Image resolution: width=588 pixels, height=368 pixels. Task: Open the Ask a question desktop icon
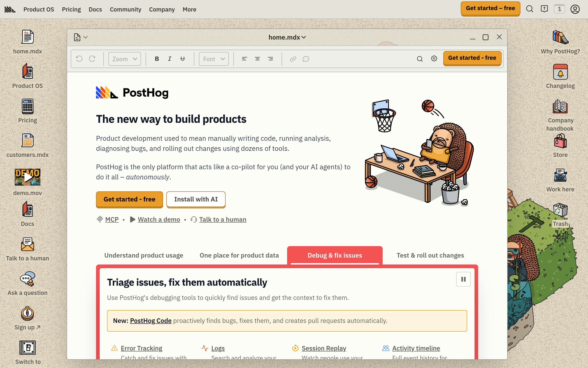tap(28, 279)
